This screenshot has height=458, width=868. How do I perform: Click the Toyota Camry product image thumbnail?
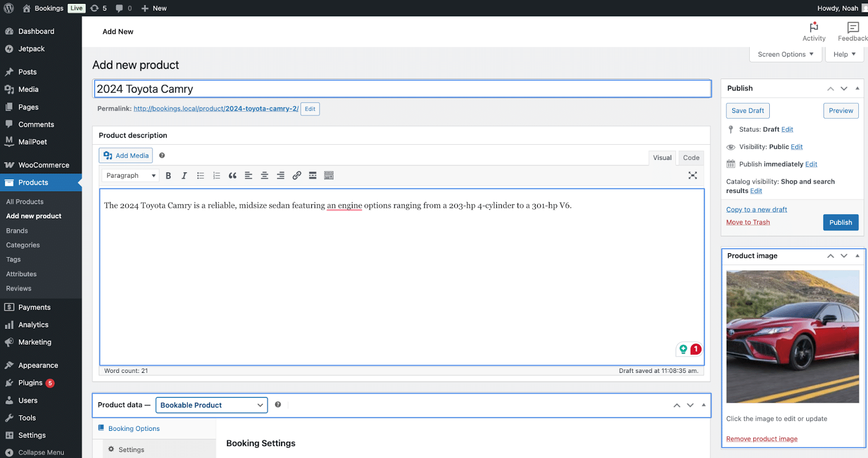click(x=793, y=337)
